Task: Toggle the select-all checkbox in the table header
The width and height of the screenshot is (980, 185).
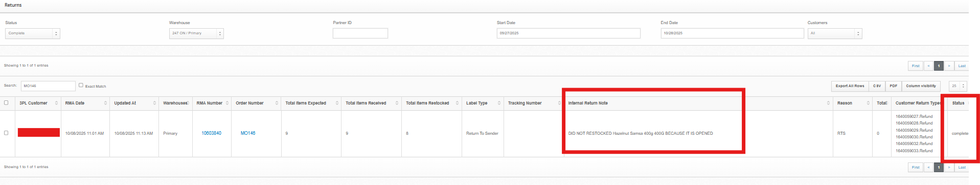Action: point(6,102)
